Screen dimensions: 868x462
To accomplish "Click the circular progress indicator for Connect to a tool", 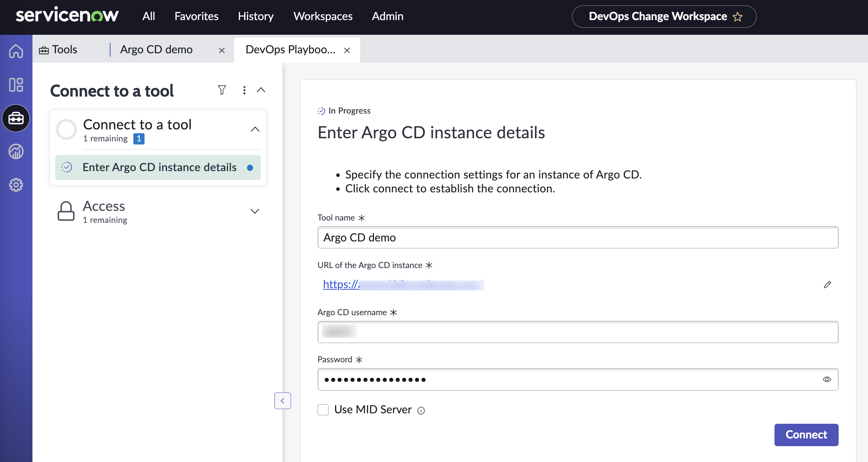I will [x=66, y=129].
